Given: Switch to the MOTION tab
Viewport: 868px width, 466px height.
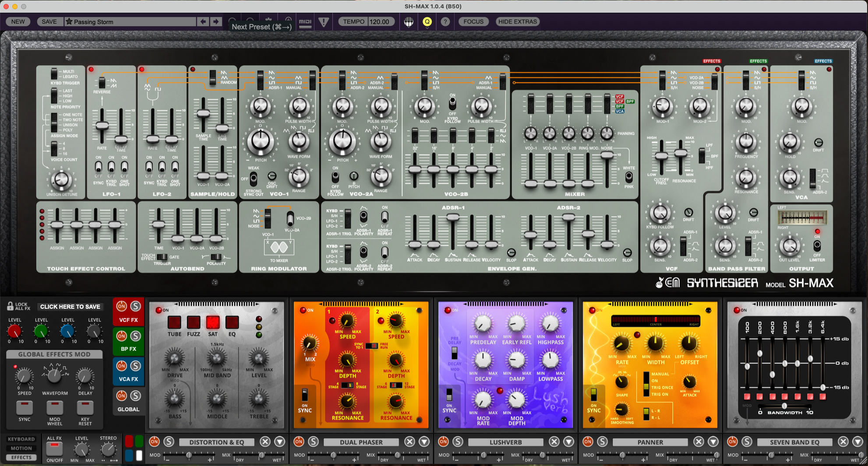Looking at the screenshot, I should point(21,448).
